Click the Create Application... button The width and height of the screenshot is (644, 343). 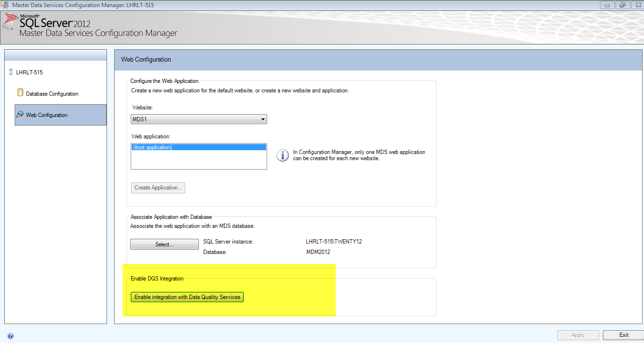[158, 188]
